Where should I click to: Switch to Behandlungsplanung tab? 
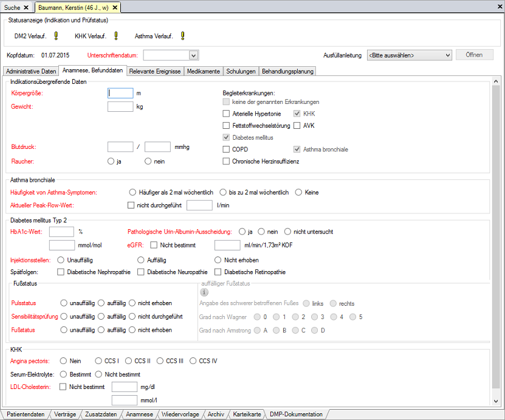[287, 71]
